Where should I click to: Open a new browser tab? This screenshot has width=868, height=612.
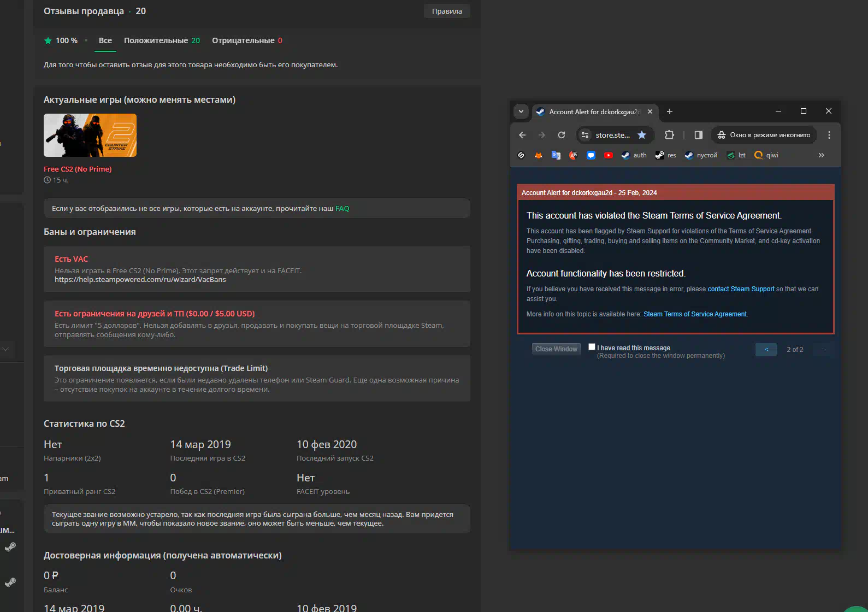[670, 111]
